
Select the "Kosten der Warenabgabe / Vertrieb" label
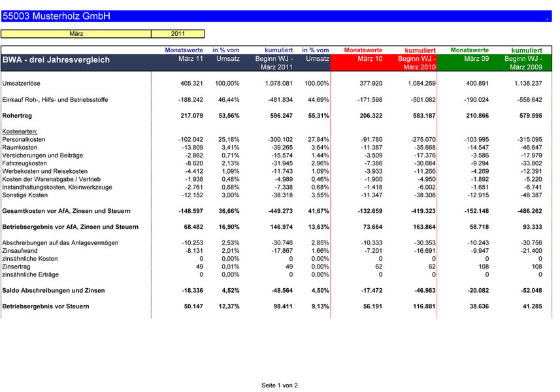click(52, 179)
